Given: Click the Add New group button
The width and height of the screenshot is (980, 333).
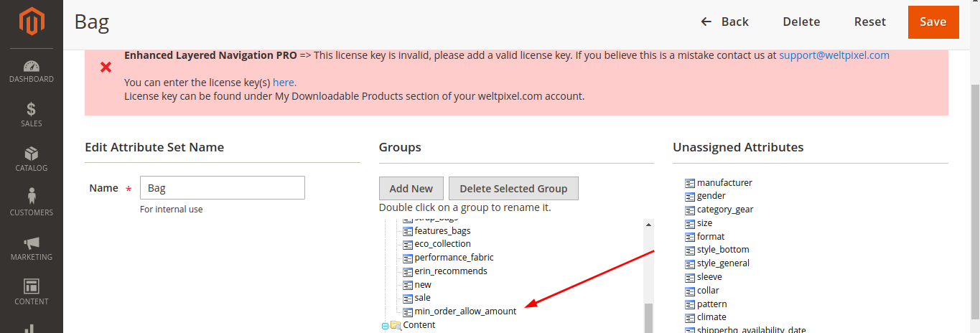Looking at the screenshot, I should point(411,189).
